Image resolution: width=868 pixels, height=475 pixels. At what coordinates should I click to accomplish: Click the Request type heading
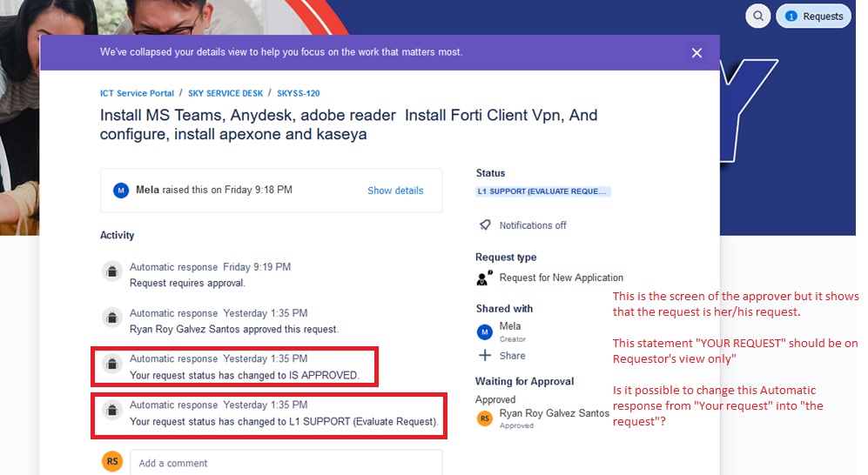(506, 258)
